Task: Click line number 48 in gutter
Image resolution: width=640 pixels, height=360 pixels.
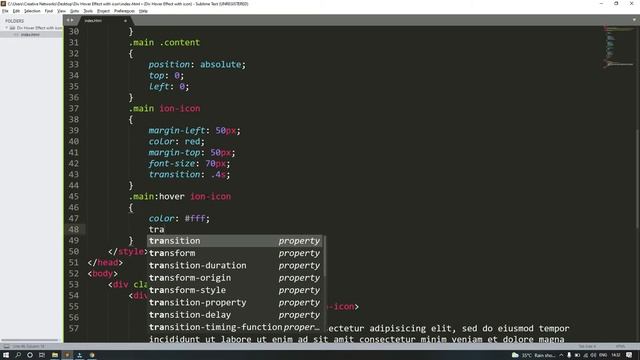Action: coord(73,229)
